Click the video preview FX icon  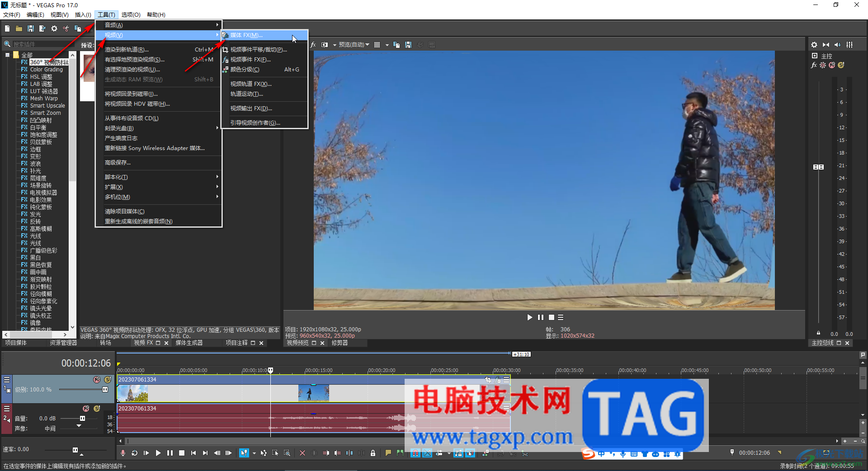tap(313, 45)
